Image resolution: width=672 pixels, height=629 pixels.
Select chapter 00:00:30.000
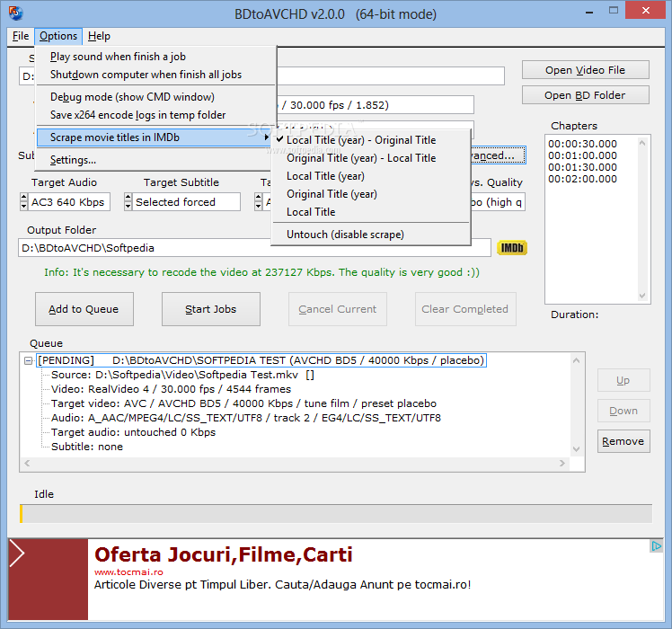coord(582,144)
